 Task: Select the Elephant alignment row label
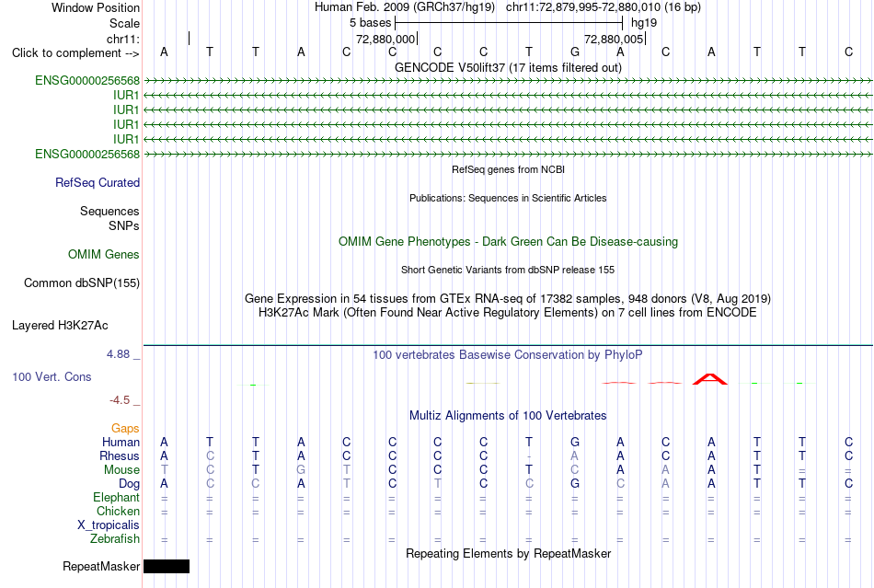(x=116, y=497)
